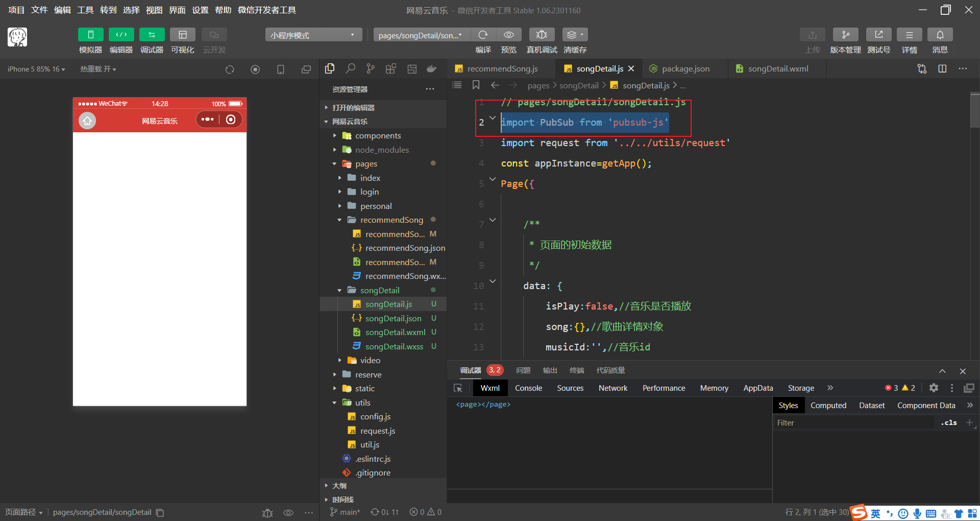Open the AppData tab
This screenshot has height=521, width=980.
coord(758,388)
